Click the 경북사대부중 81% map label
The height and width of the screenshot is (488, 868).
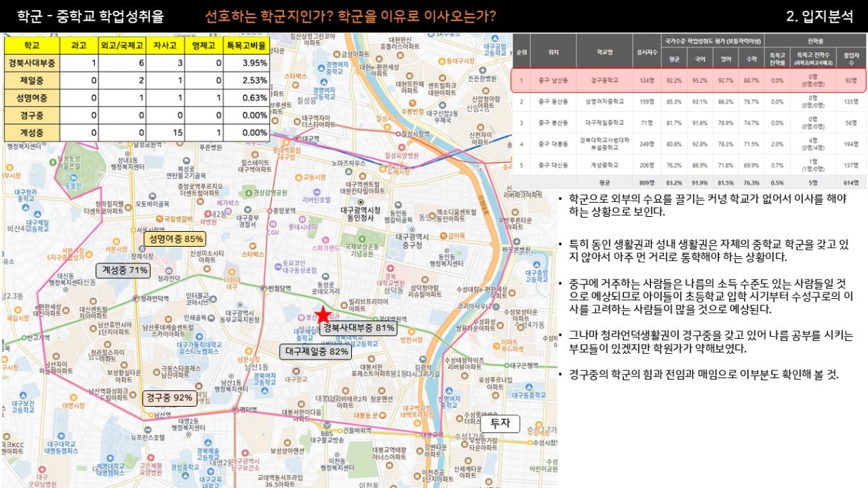point(358,328)
